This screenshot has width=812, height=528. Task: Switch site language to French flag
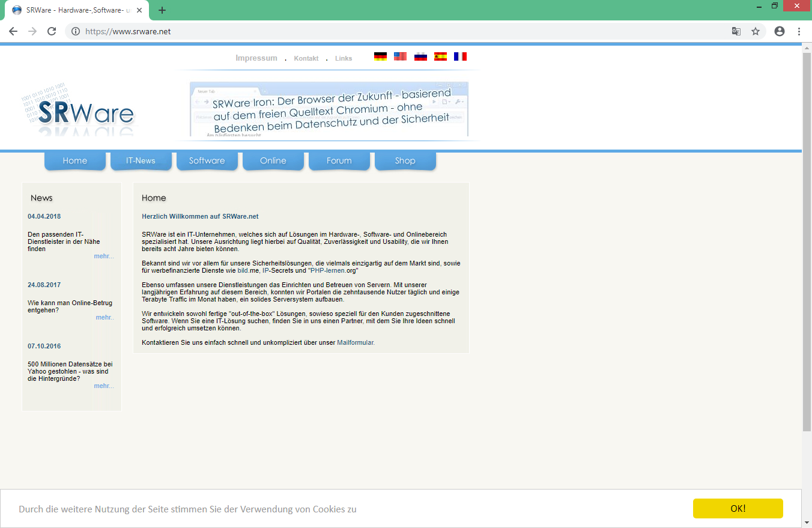(x=460, y=56)
